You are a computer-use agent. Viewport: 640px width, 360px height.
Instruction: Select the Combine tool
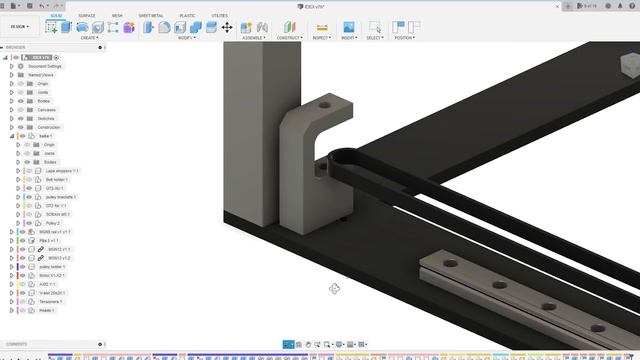[x=196, y=27]
